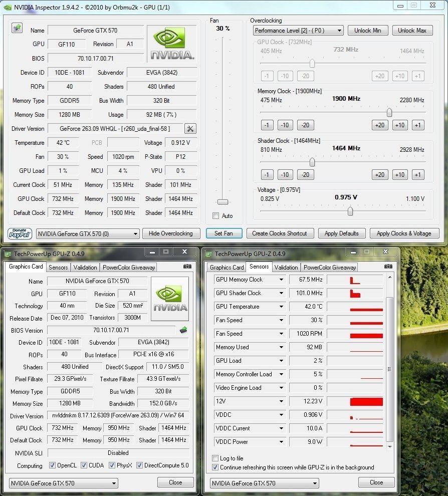Viewport: 448px width, 496px height.
Task: Click camera icon in GPU-Z Sensors window
Action: (x=388, y=267)
